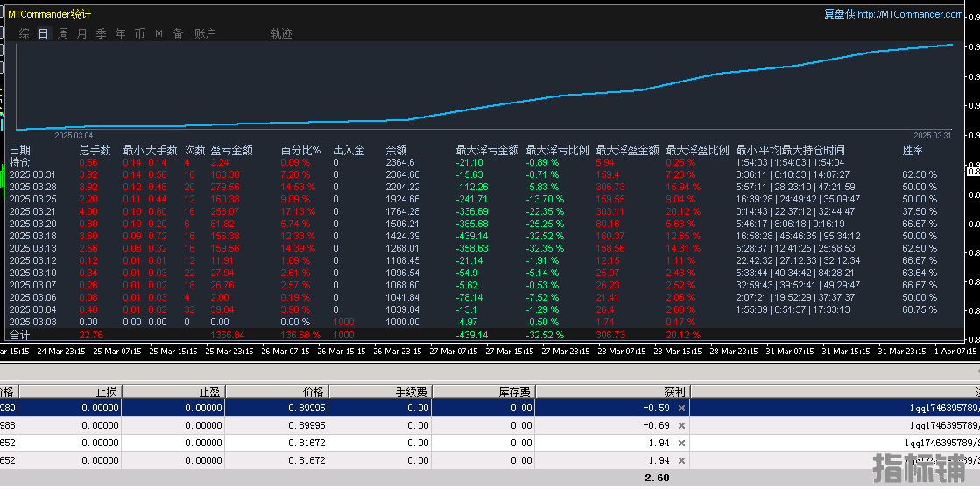Image resolution: width=980 pixels, height=490 pixels.
Task: Close the order with -0.69 profit
Action: coord(681,425)
